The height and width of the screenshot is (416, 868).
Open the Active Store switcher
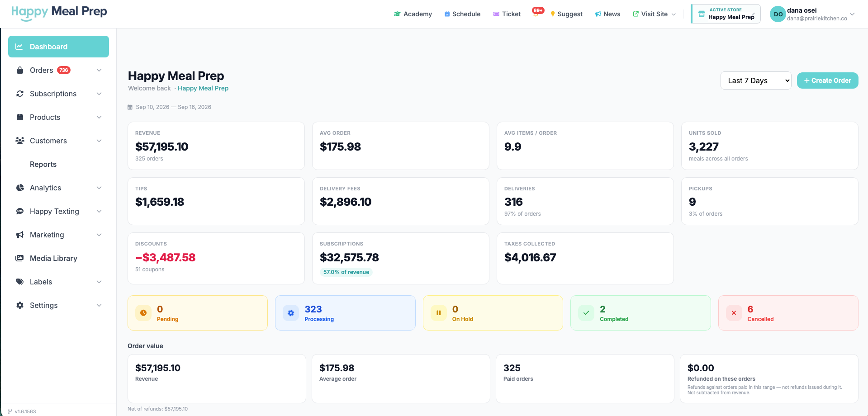pyautogui.click(x=726, y=14)
